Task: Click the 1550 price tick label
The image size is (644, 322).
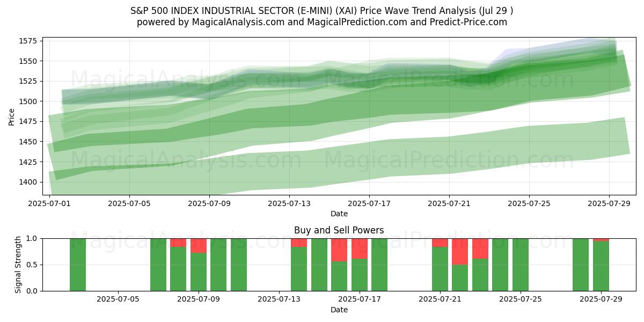Action: 28,61
